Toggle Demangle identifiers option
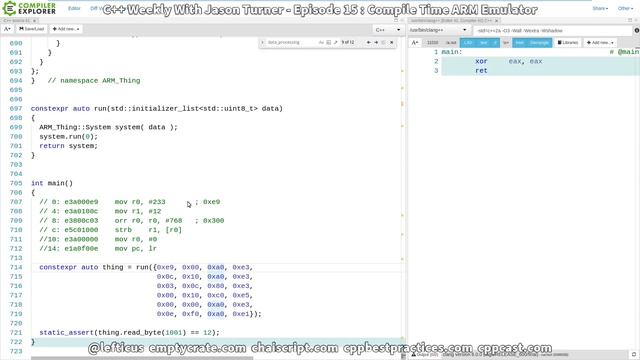640x360 pixels. click(x=540, y=42)
